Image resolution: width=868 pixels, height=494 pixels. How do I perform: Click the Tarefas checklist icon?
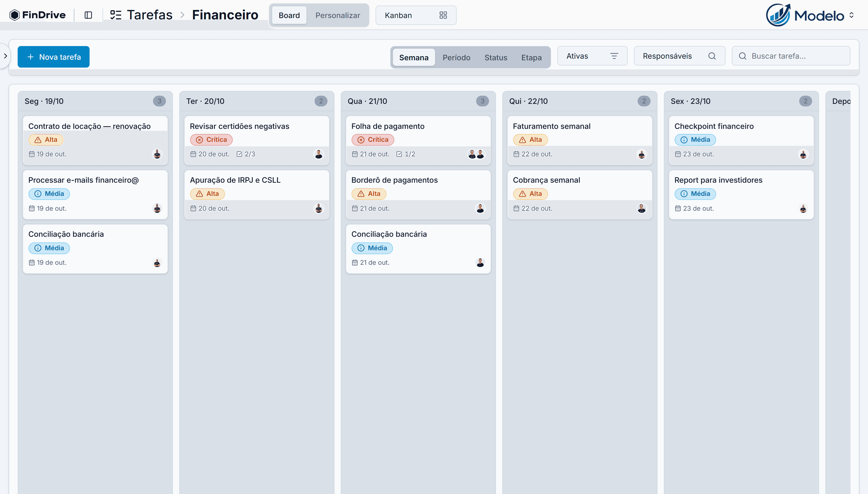point(116,15)
